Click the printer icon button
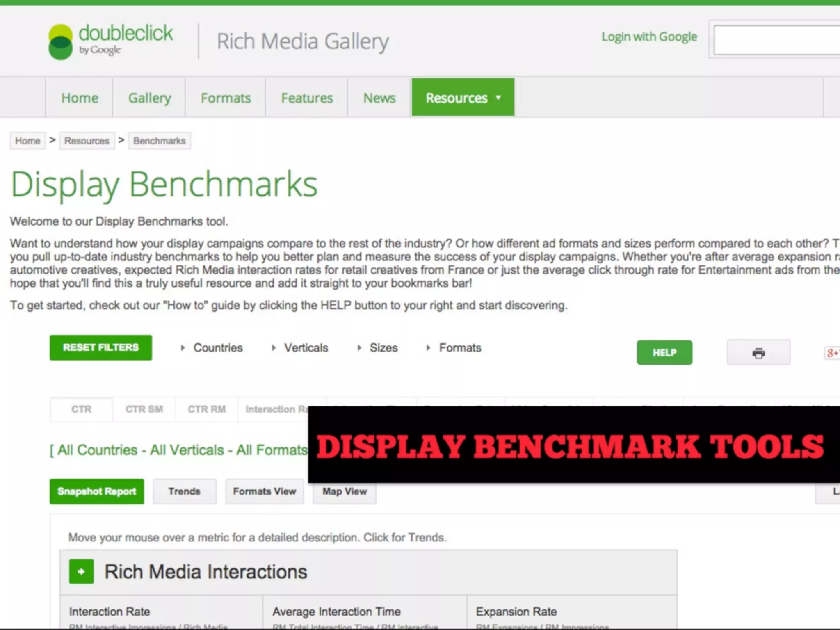Screen dimensions: 840x630 click(758, 353)
